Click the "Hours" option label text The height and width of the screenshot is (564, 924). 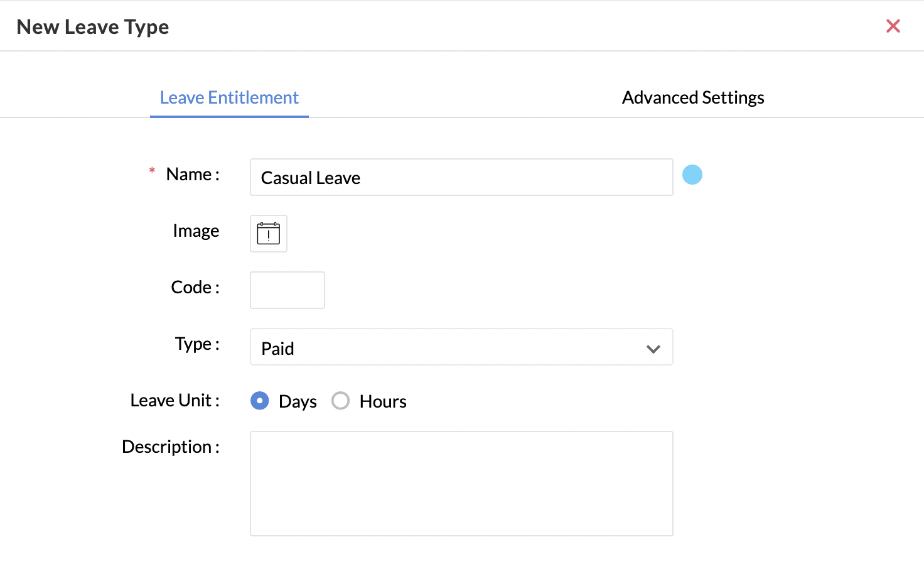pos(383,402)
